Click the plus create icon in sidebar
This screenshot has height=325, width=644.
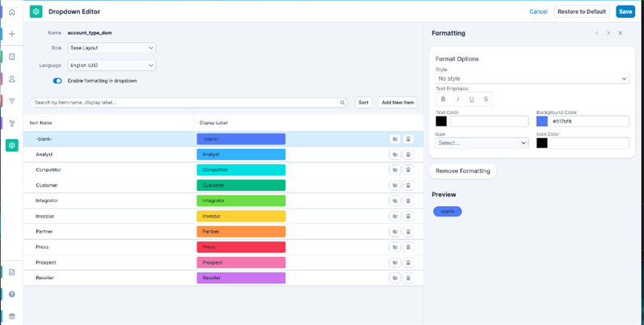[11, 34]
